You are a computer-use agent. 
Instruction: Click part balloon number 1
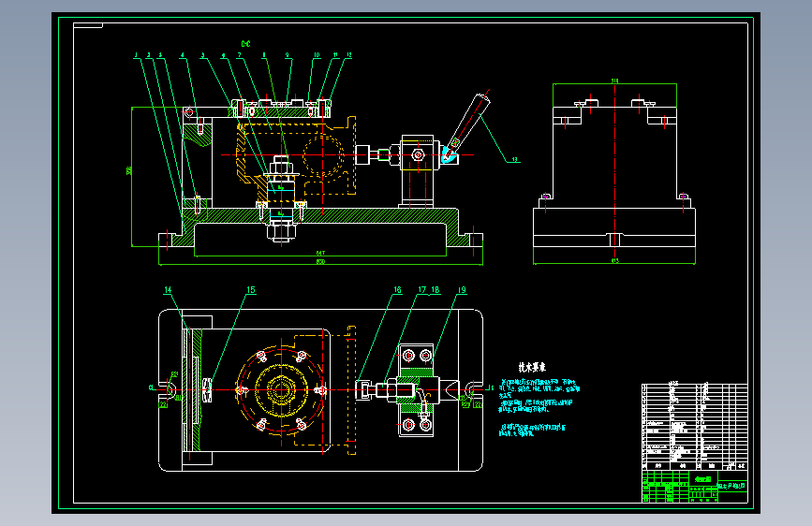(136, 55)
